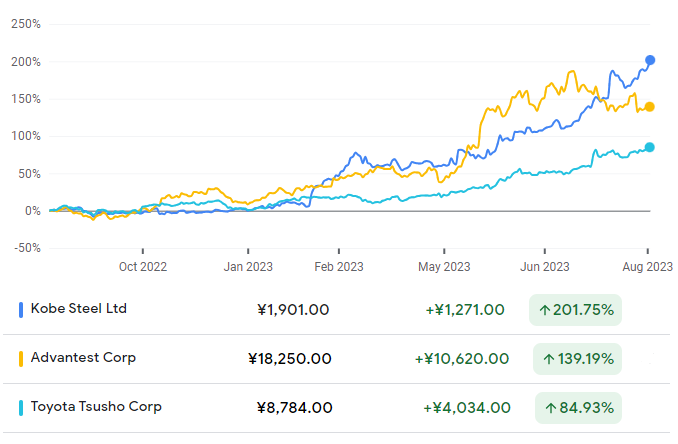Click the Aug 2023 x-axis label
678x444 pixels.
646,267
